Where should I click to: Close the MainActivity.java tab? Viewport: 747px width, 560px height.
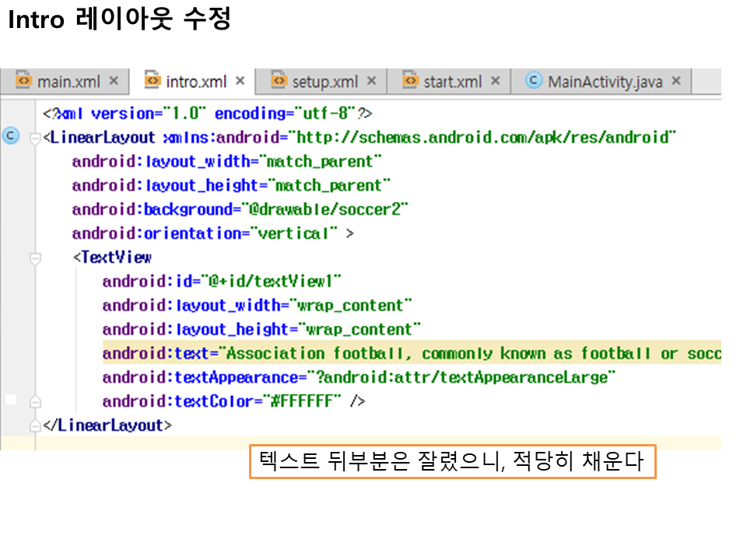coord(675,81)
